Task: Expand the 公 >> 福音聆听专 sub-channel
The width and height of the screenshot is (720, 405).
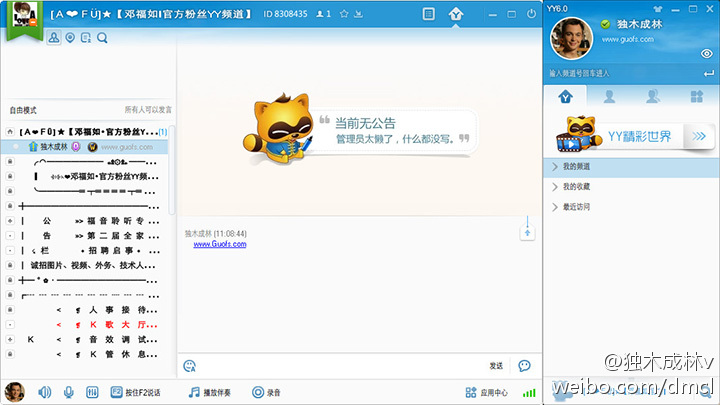Action: tap(10, 221)
